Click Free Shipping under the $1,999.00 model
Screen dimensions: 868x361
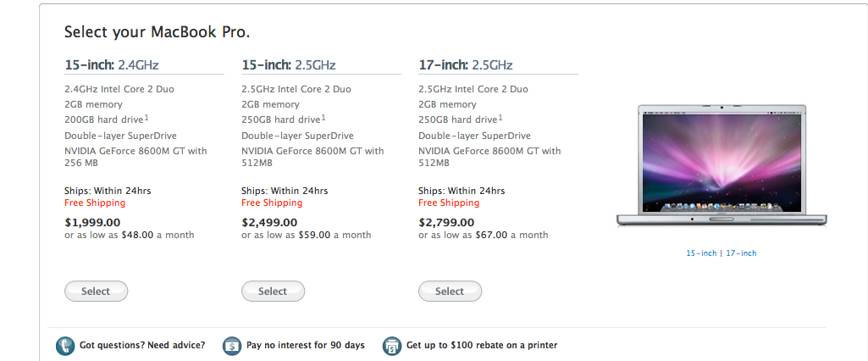(95, 203)
